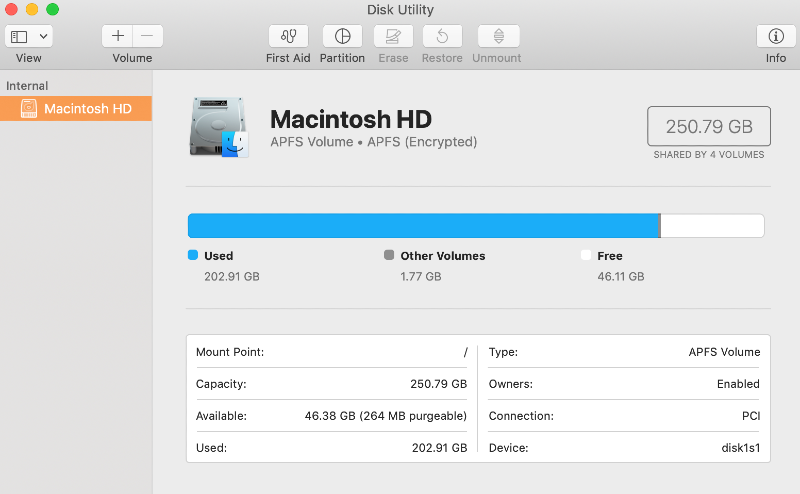Click the Unmount eject icon
This screenshot has height=494, width=800.
pyautogui.click(x=498, y=36)
